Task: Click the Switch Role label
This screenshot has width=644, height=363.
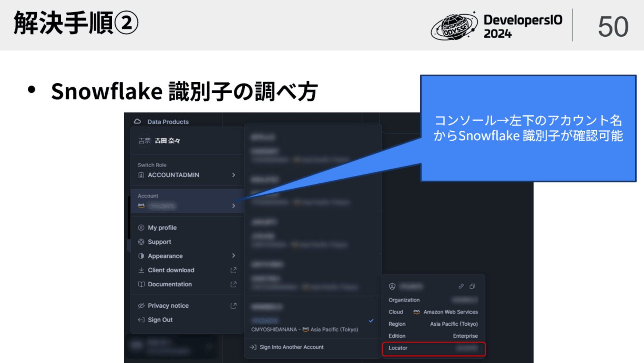Action: coord(152,165)
